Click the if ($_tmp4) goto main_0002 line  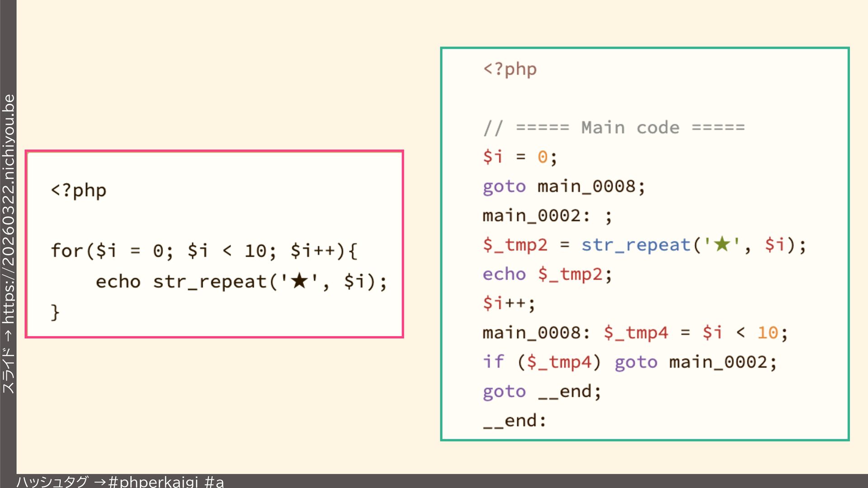[630, 362]
